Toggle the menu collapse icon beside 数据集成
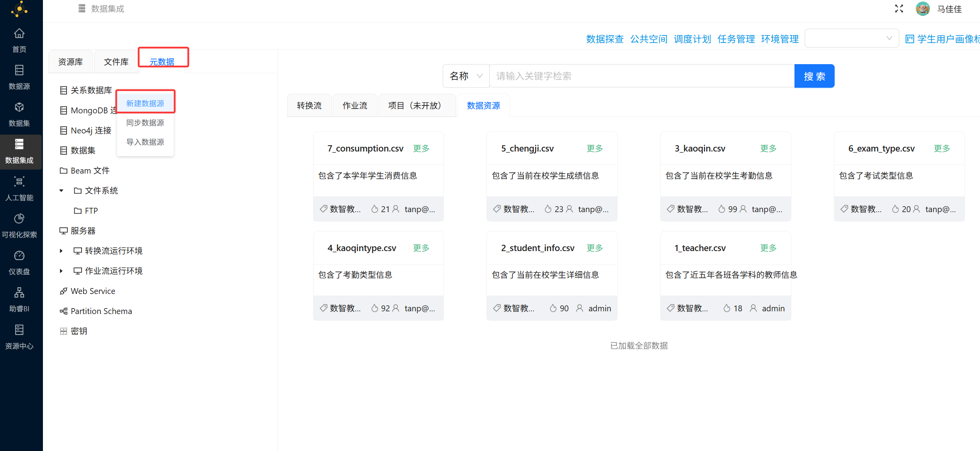Screen dimensions: 980x451 point(82,9)
